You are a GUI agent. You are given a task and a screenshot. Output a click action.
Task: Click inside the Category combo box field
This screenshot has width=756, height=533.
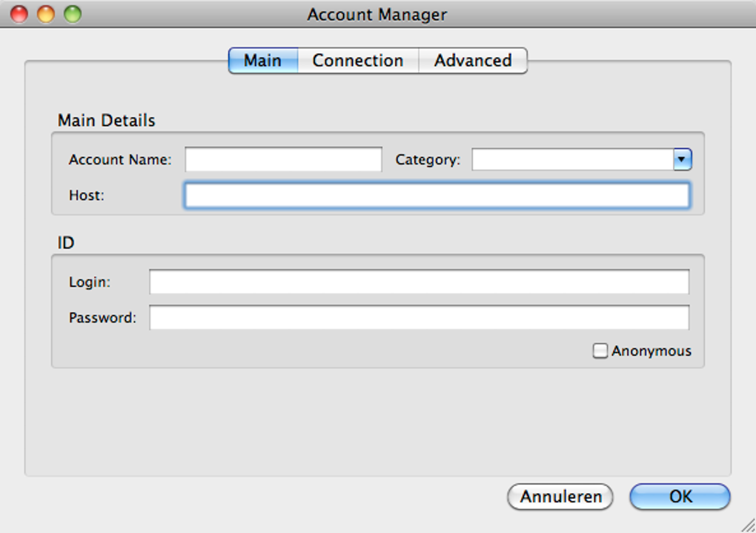(x=572, y=159)
